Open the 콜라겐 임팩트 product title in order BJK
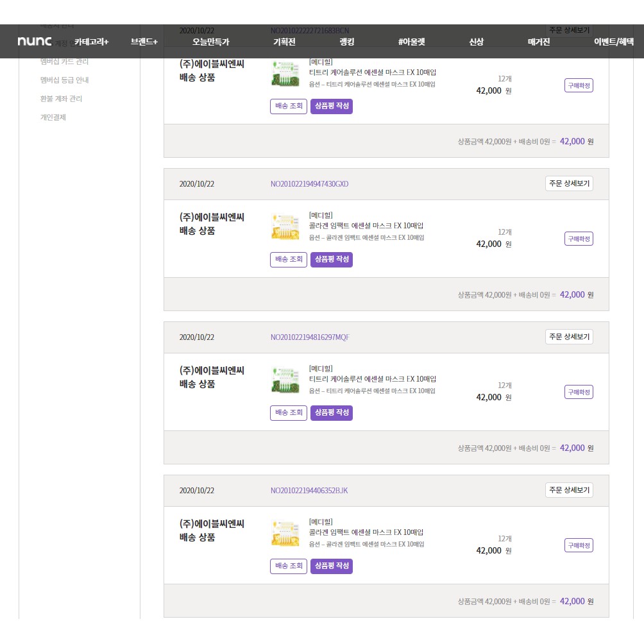The image size is (644, 644). (366, 532)
